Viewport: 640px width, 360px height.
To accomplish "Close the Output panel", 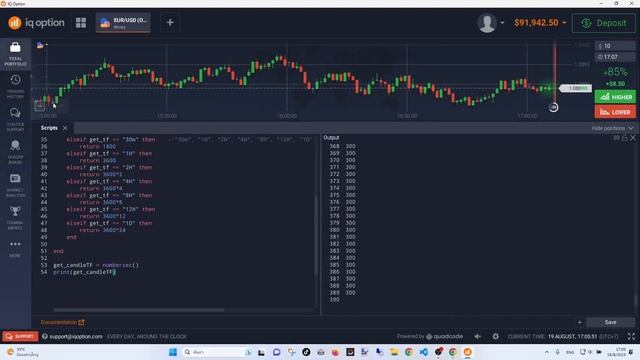I will tap(633, 138).
